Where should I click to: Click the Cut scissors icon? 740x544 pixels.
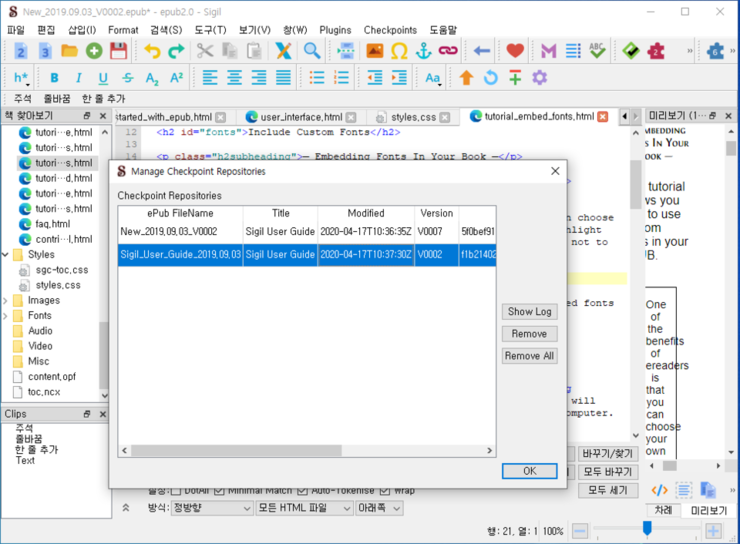(205, 50)
